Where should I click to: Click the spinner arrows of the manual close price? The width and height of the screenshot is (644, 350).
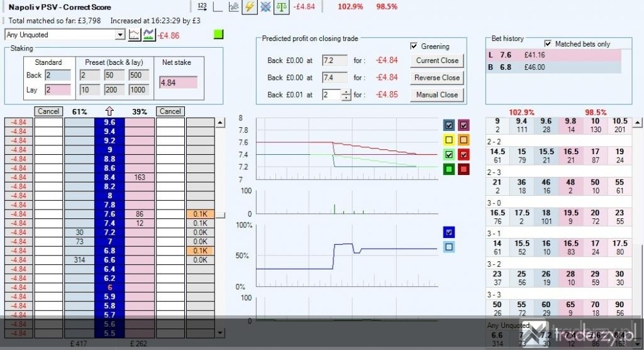coord(347,94)
